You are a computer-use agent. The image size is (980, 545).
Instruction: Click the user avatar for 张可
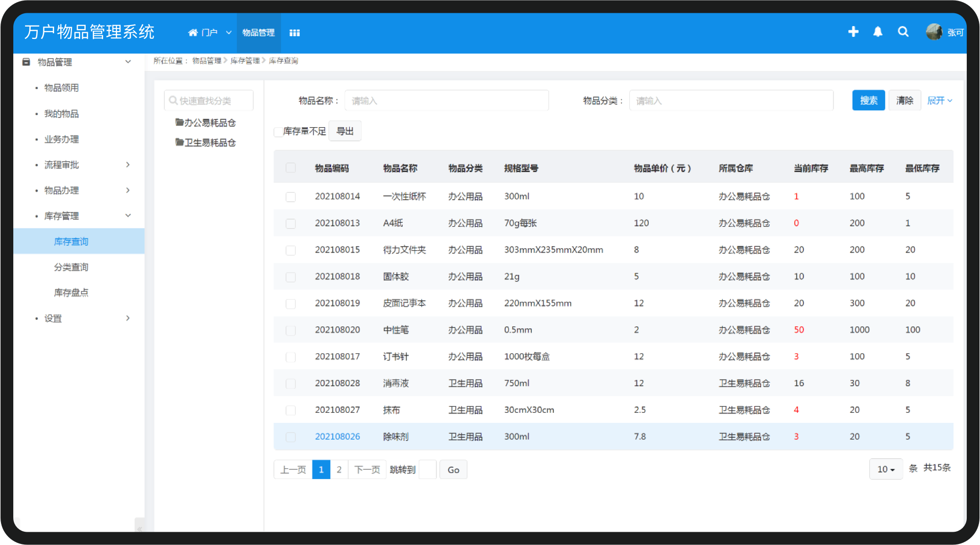point(934,32)
